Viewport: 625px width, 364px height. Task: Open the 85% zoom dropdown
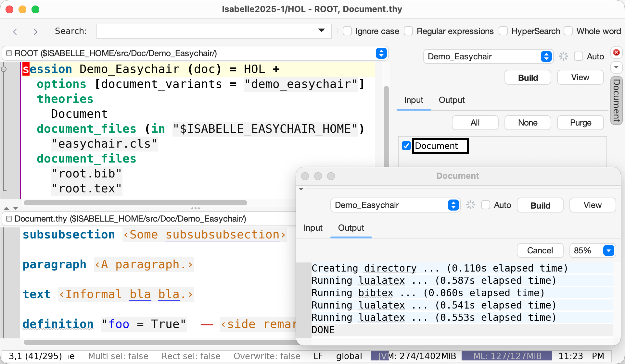pyautogui.click(x=608, y=250)
